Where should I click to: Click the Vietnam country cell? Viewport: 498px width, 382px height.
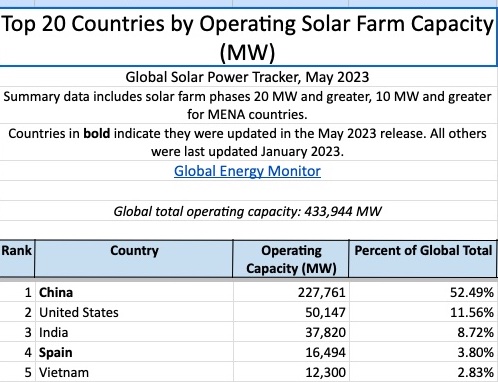134,372
